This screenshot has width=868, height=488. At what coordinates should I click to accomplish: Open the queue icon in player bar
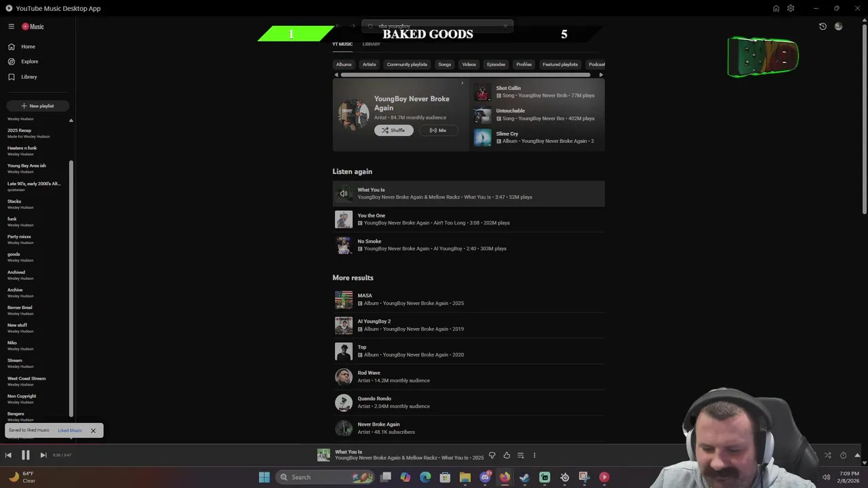point(520,455)
